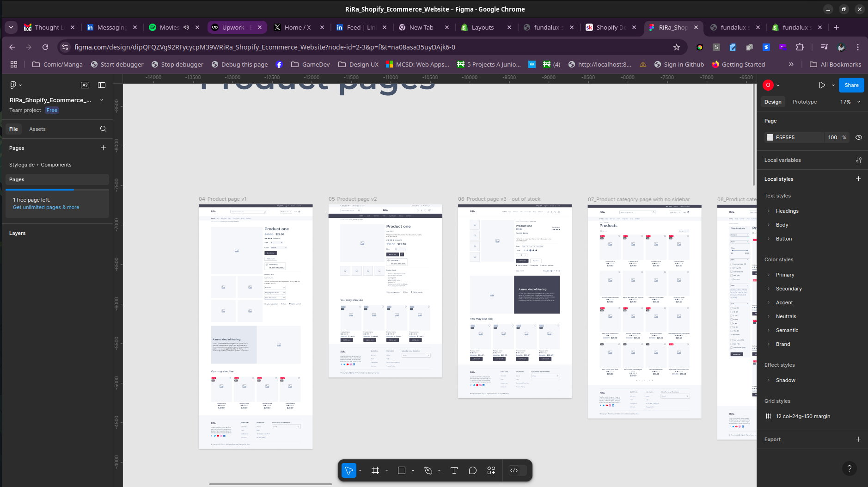Click the page background color swatch
868x487 pixels.
tap(770, 137)
